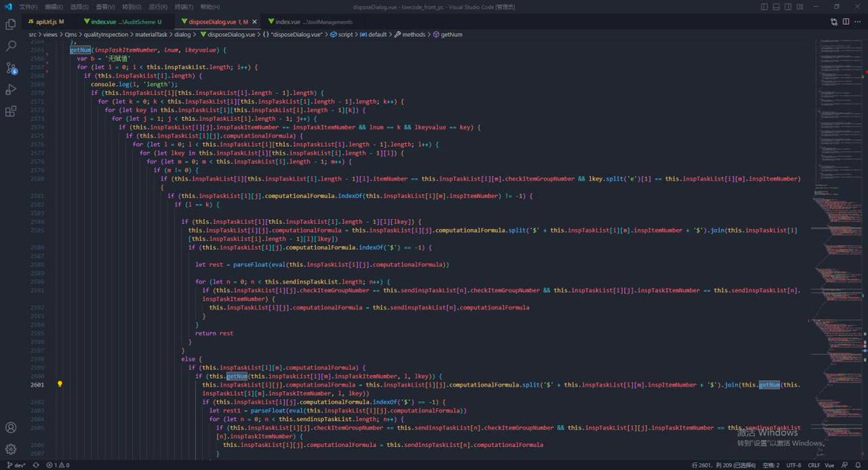Click the Qms breadcrumb
This screenshot has width=868, height=470.
(71, 34)
